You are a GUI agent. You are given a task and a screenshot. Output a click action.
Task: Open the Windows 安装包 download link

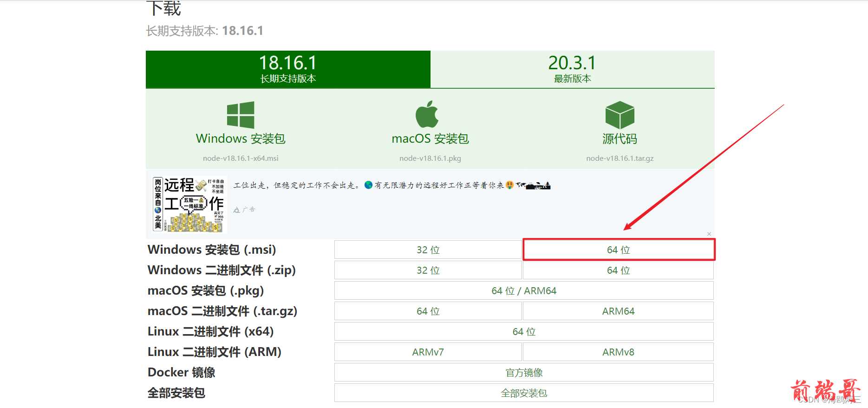click(x=241, y=138)
